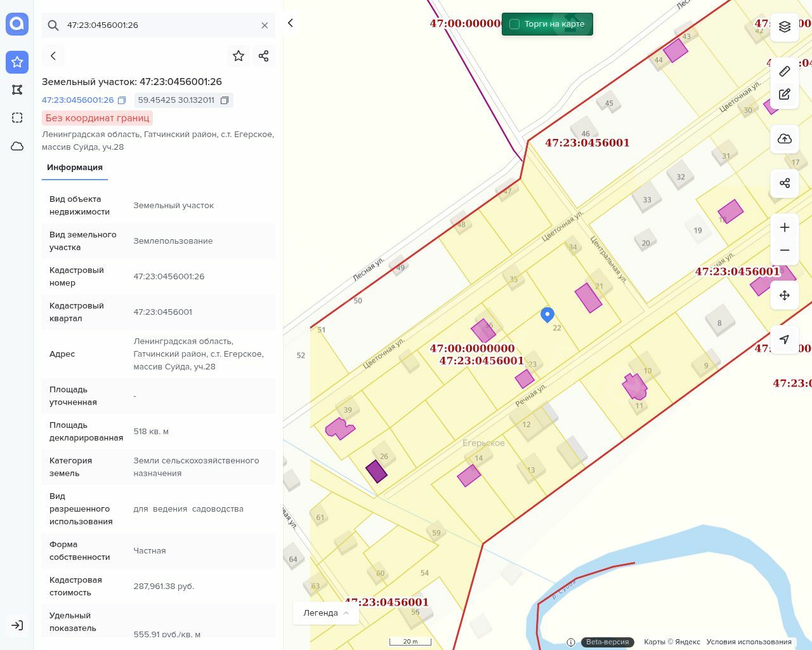Open the login icon in sidebar
The image size is (812, 650).
[17, 625]
